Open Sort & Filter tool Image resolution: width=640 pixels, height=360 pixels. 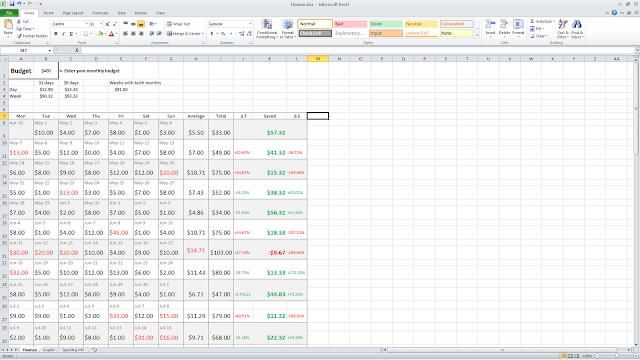(x=562, y=29)
